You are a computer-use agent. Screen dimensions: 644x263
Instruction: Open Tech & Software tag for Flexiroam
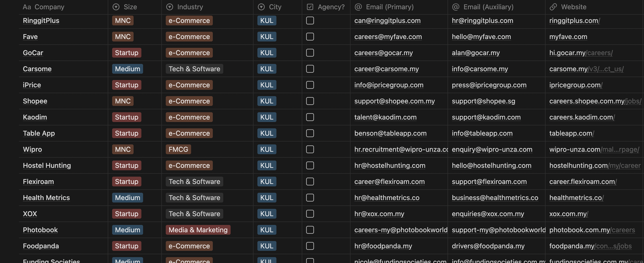click(x=194, y=182)
